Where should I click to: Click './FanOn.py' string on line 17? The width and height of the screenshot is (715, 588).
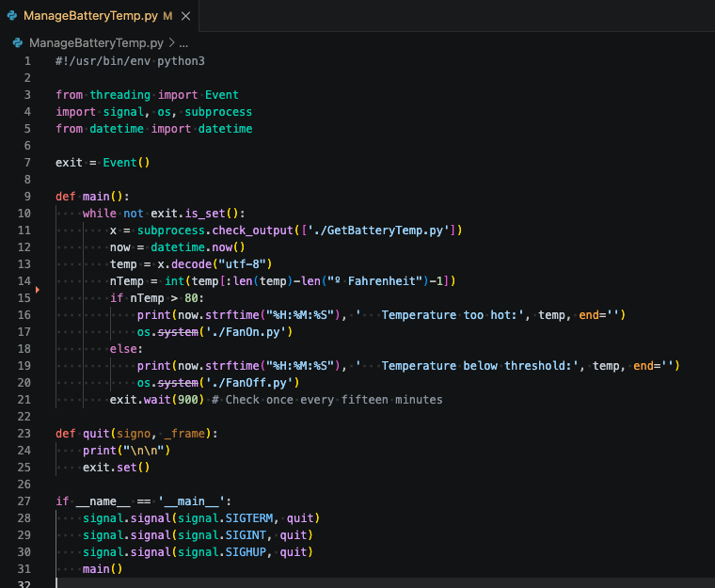pyautogui.click(x=246, y=332)
